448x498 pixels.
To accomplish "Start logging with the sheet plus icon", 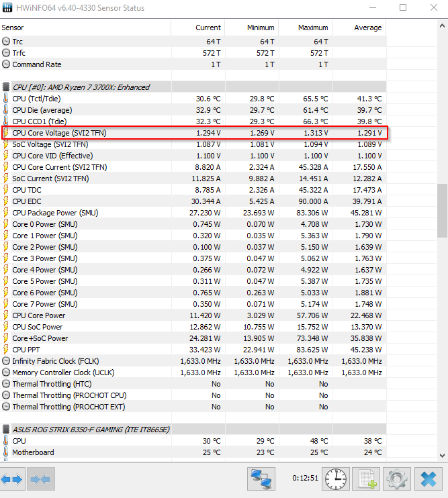I will coord(367,479).
